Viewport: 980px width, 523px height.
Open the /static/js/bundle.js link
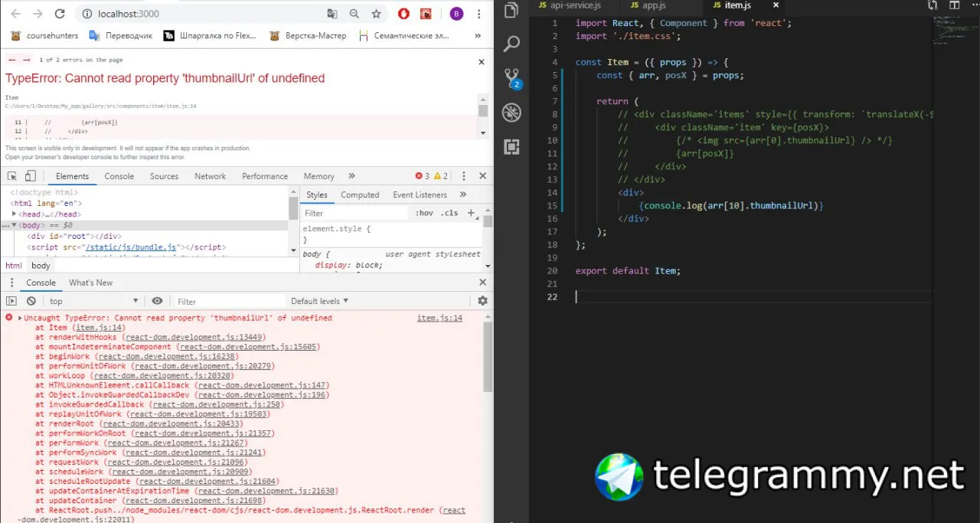pyautogui.click(x=131, y=247)
